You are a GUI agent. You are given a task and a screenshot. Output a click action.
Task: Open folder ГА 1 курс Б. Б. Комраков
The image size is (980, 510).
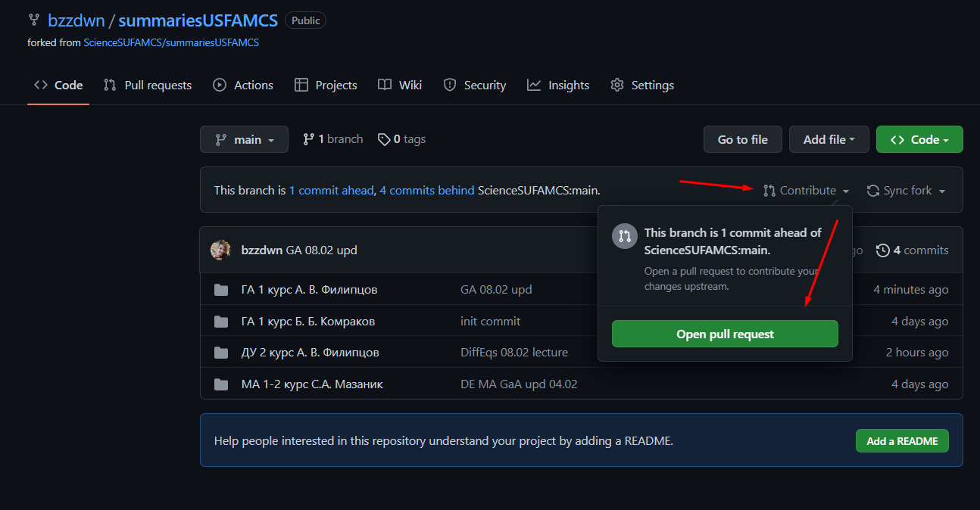[308, 322]
